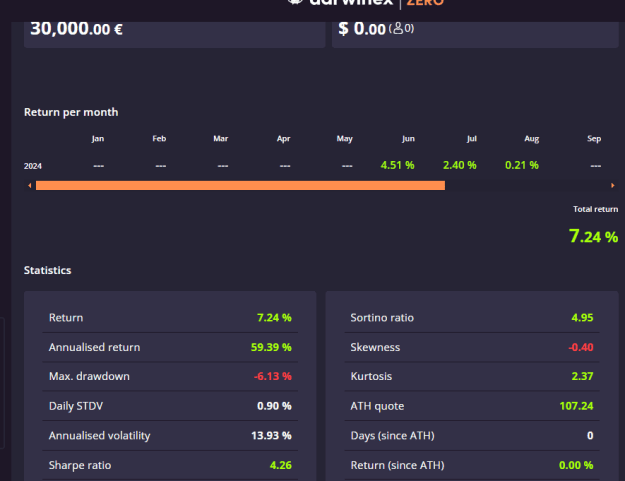Click the investors person icon next to $ 0.00
The image size is (625, 481).
point(398,28)
